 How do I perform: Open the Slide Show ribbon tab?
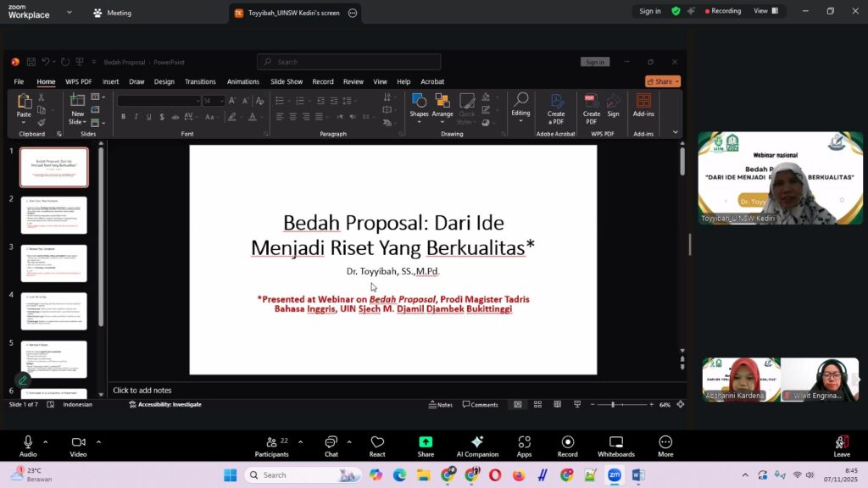tap(287, 81)
